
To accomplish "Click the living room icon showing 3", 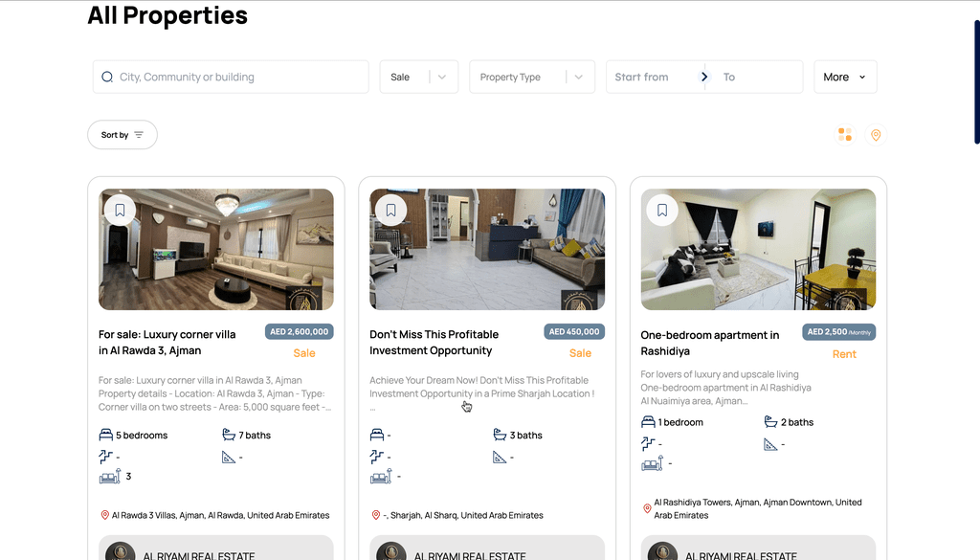I will pyautogui.click(x=110, y=477).
